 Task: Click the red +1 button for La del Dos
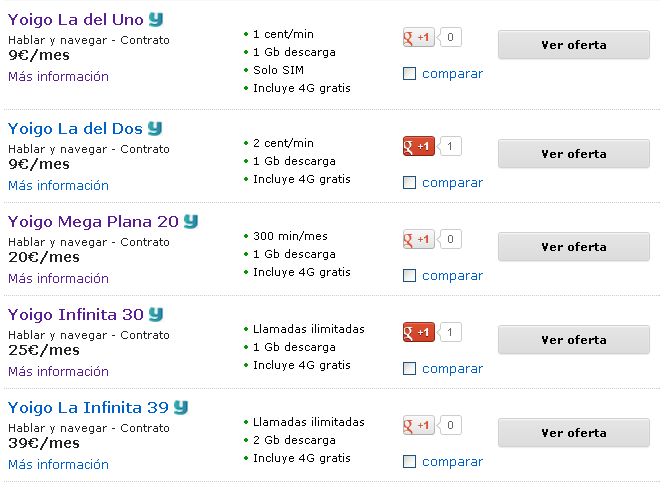419,146
